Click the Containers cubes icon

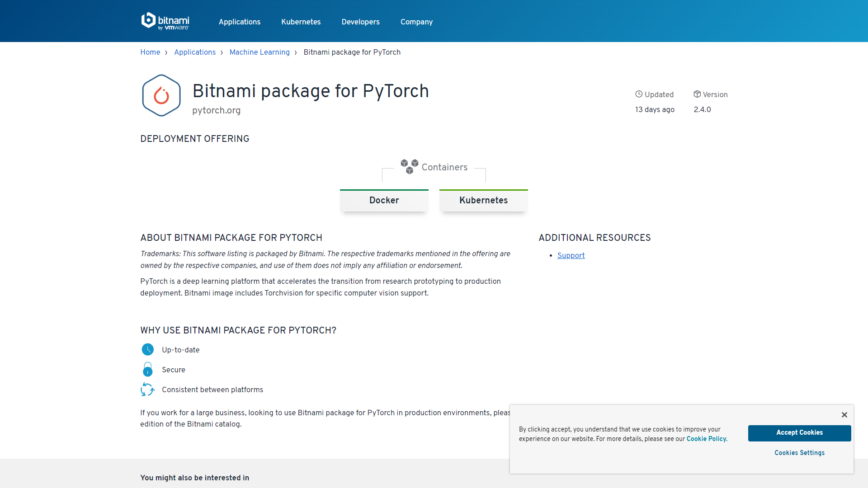click(x=409, y=166)
